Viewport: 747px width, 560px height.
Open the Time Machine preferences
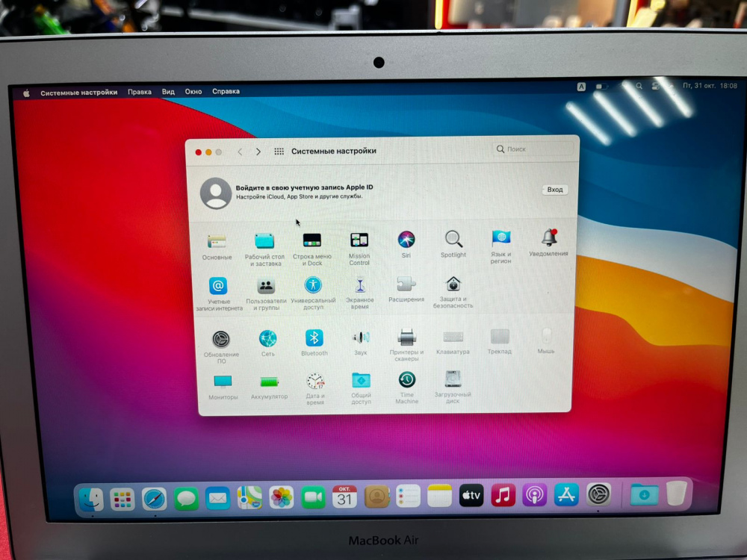pos(406,379)
